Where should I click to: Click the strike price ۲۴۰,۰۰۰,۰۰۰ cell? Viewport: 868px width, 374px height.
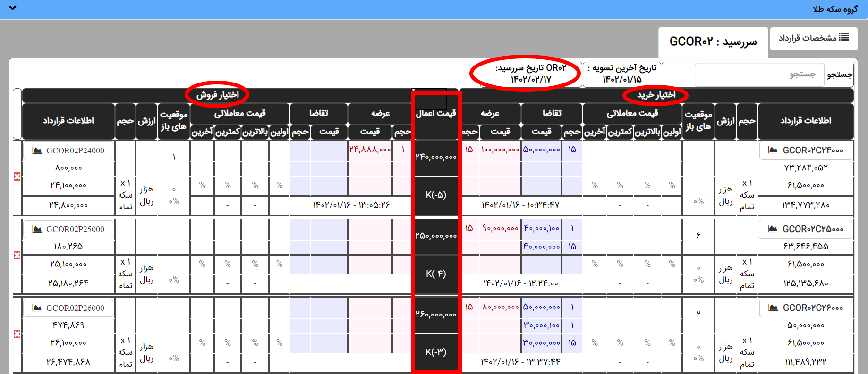coord(436,158)
